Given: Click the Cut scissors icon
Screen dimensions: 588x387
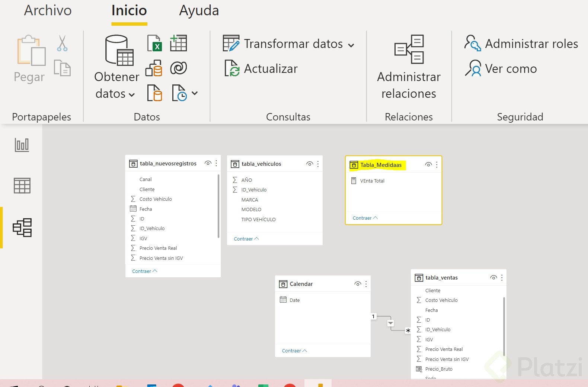Looking at the screenshot, I should pos(62,43).
